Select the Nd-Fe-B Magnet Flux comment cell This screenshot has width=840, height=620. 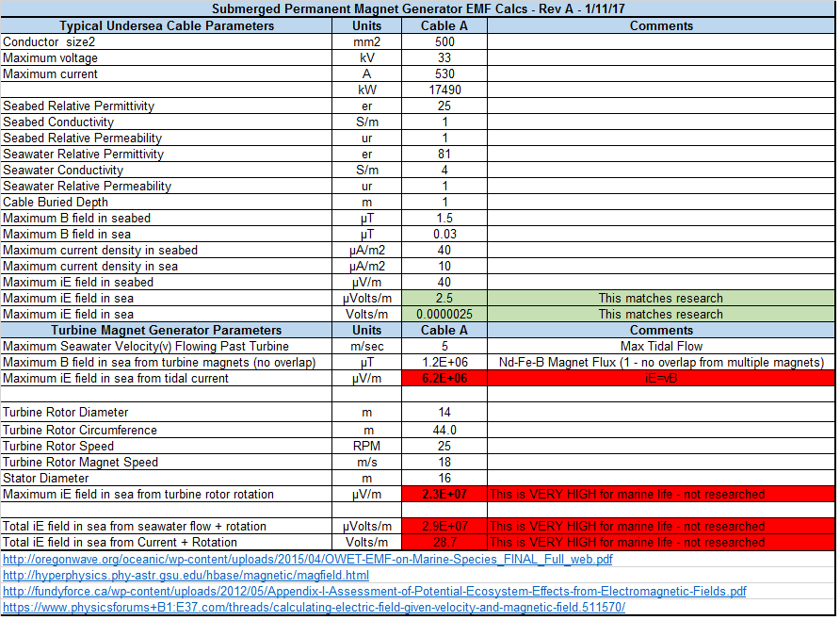click(x=661, y=362)
